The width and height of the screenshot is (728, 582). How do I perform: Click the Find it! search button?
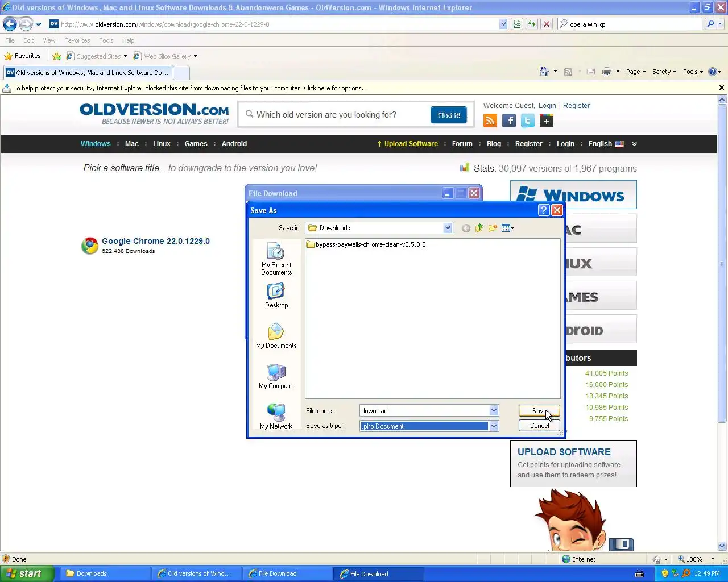[449, 115]
